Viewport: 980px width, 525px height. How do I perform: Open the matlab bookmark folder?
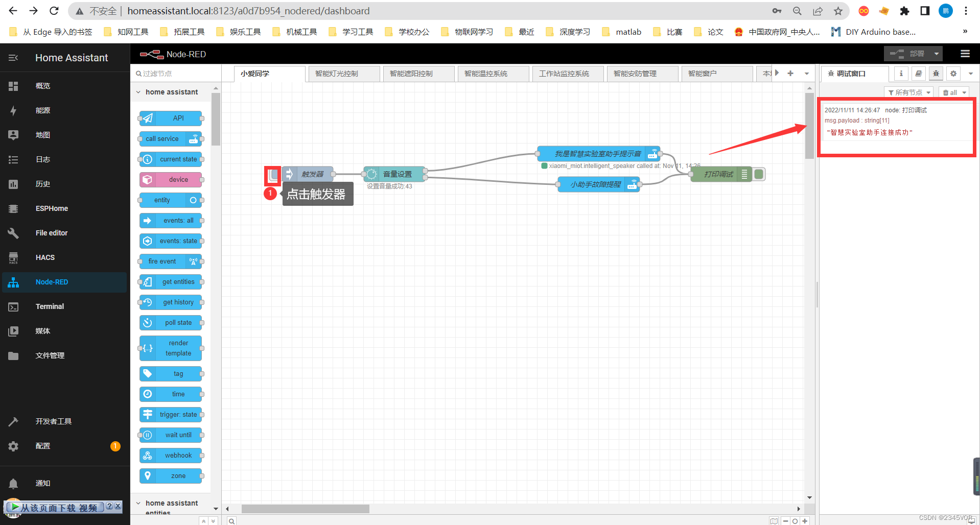point(622,32)
